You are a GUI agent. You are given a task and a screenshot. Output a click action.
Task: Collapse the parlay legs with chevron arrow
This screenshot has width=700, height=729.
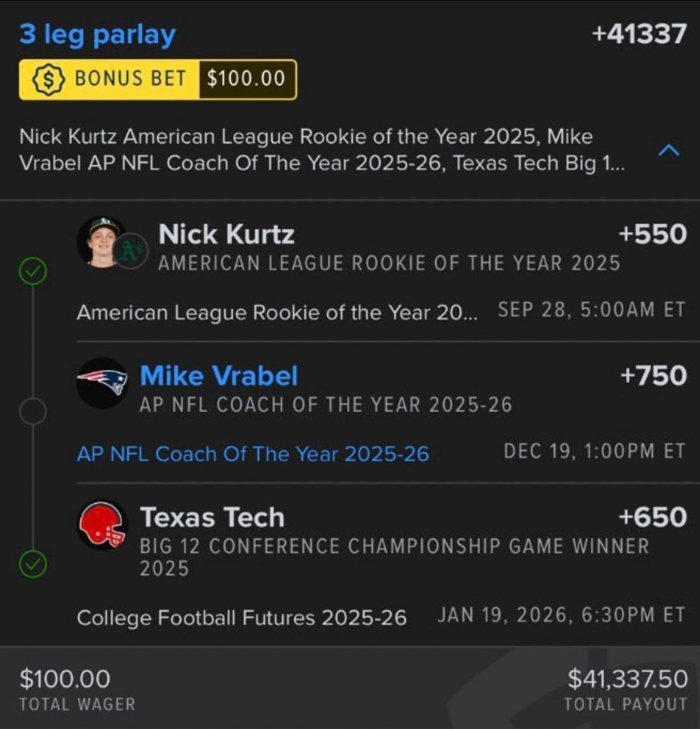pos(669,150)
